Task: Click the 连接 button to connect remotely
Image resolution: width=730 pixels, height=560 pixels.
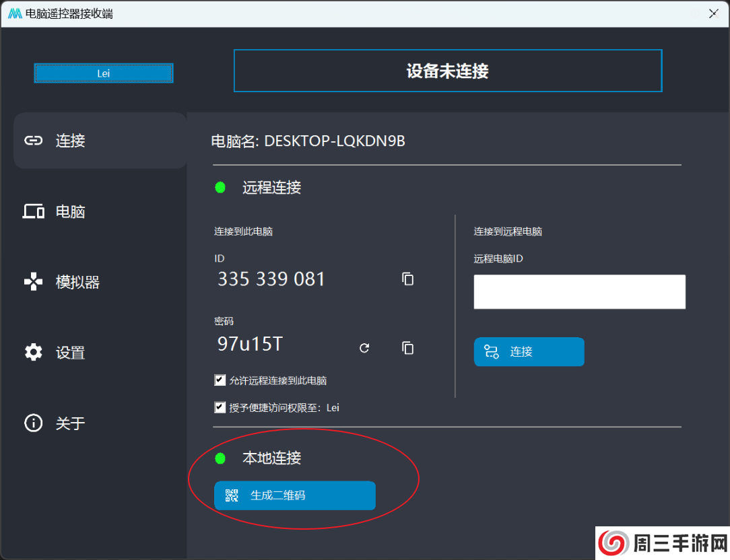Action: coord(529,351)
